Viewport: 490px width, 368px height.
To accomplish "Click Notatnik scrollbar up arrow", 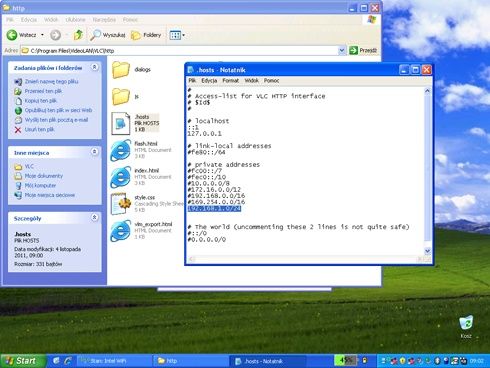I will [427, 91].
